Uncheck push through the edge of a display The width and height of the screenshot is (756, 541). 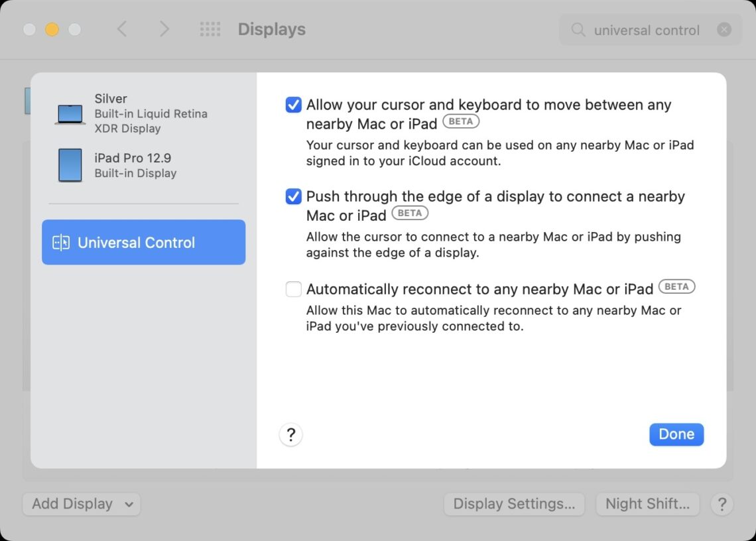293,196
